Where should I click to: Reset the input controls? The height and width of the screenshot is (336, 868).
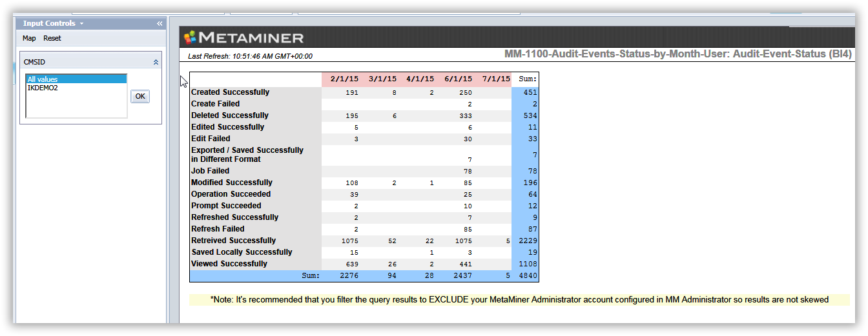tap(52, 38)
